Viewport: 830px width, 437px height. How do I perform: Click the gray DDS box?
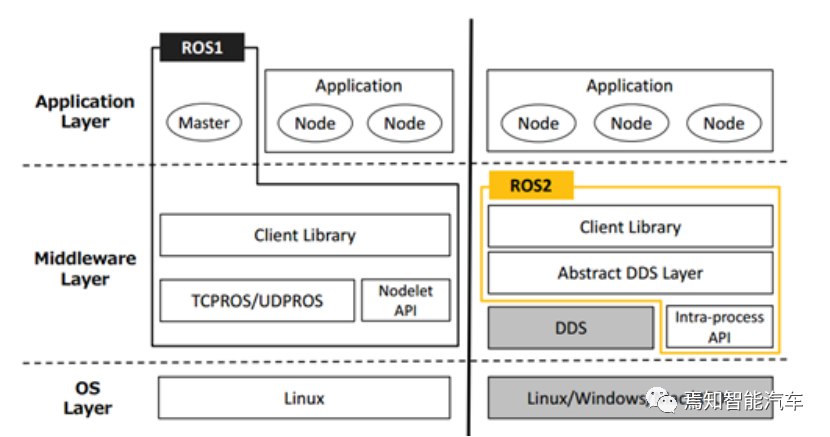pyautogui.click(x=571, y=327)
